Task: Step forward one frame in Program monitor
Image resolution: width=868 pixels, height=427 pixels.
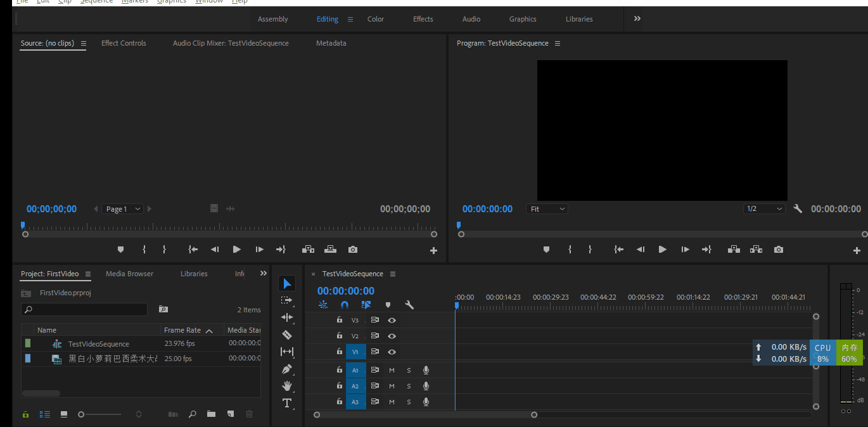Action: 685,250
